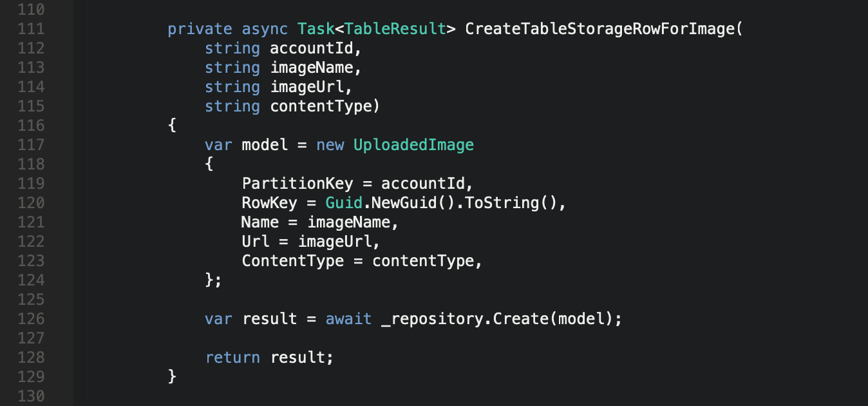The height and width of the screenshot is (406, 868).
Task: Click the await keyword on line 126
Action: pyautogui.click(x=348, y=319)
